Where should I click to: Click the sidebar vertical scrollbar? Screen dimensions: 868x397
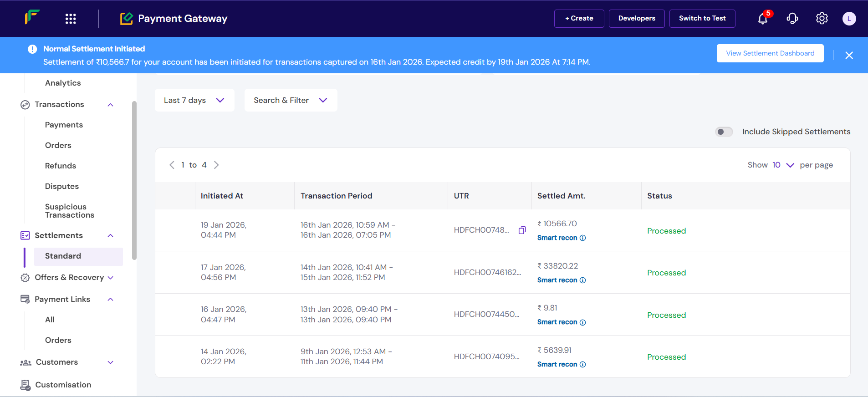(134, 182)
